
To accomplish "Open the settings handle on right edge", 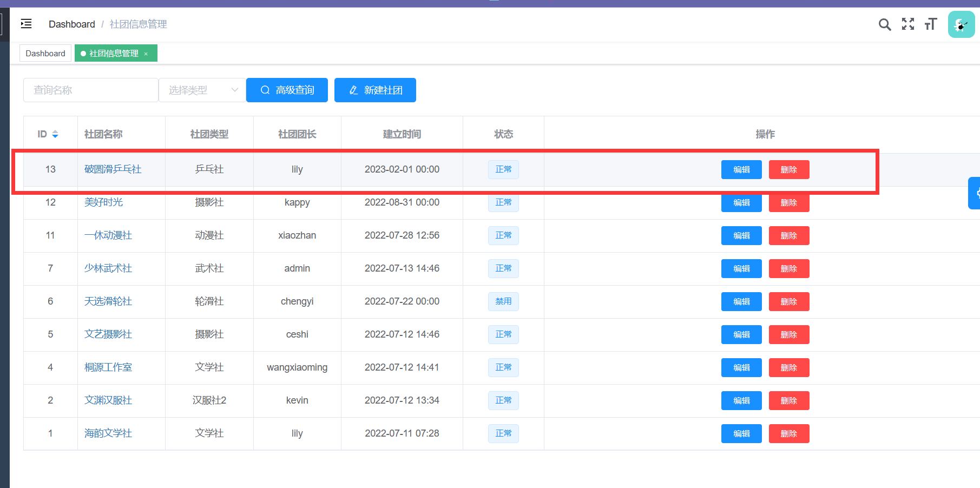I will click(x=975, y=193).
